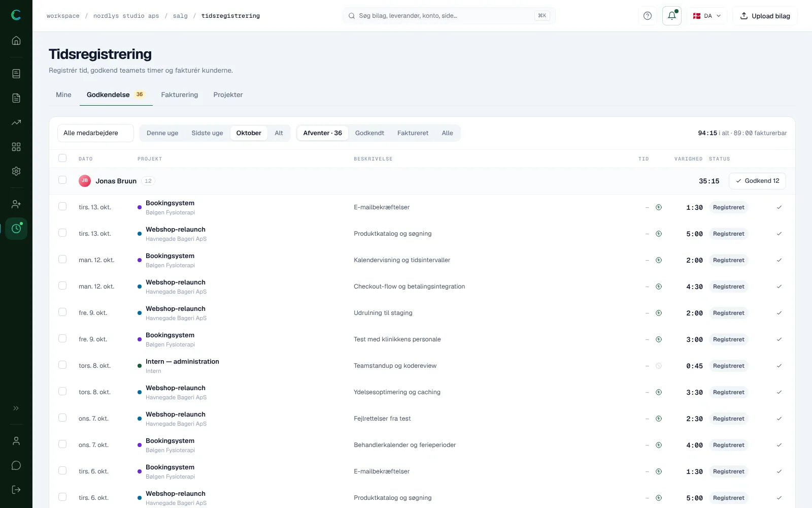Open the add-user icon in sidebar
This screenshot has width=812, height=508.
pos(16,204)
